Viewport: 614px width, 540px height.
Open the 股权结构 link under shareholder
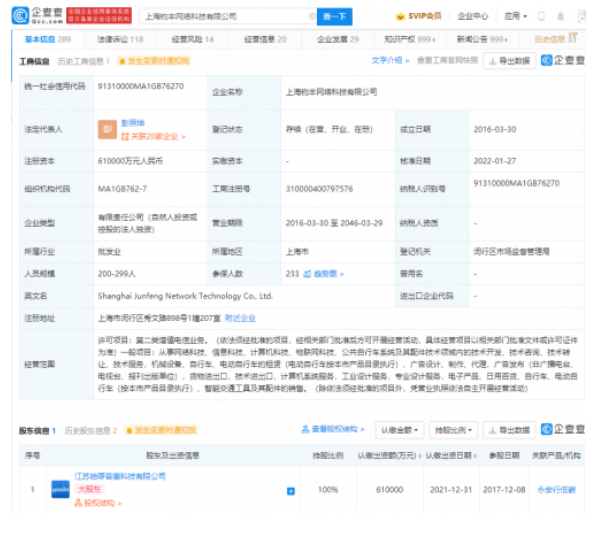tap(98, 503)
